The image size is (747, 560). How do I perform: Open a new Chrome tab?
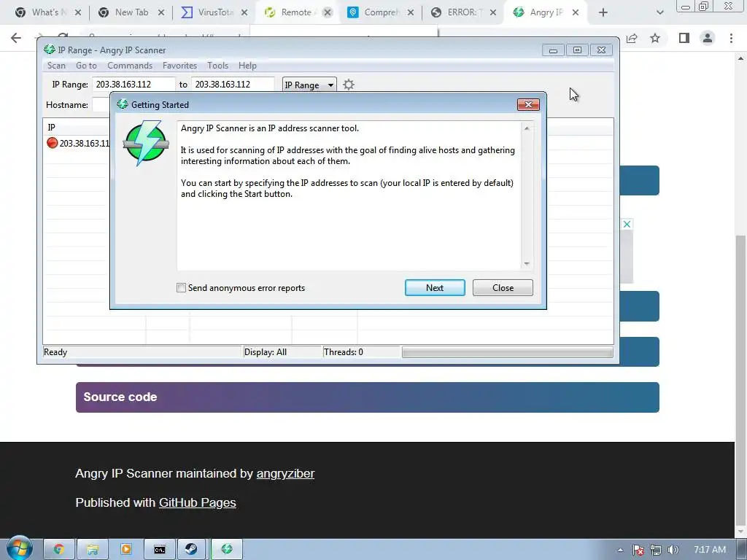pos(603,12)
